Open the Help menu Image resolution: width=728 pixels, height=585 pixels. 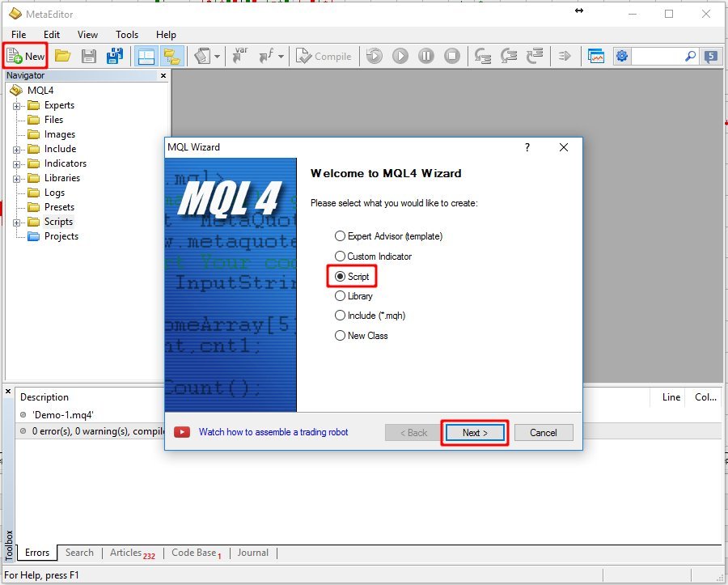[x=166, y=34]
